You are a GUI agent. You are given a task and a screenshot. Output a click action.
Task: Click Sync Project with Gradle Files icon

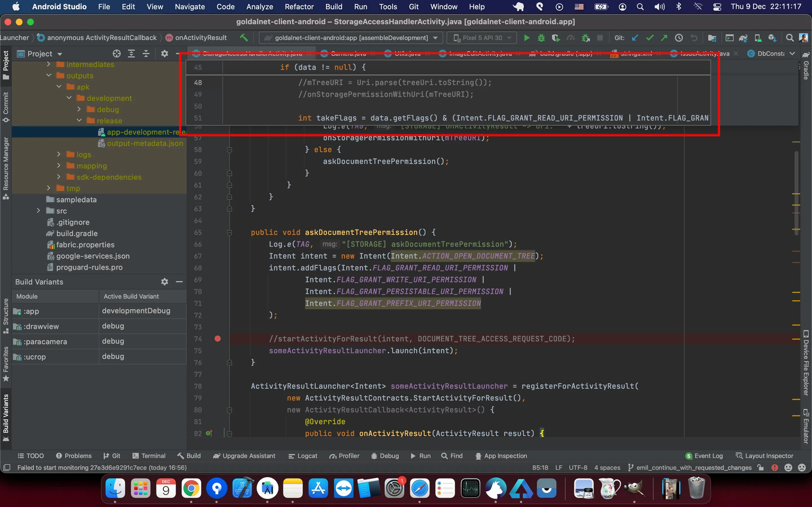coord(743,38)
